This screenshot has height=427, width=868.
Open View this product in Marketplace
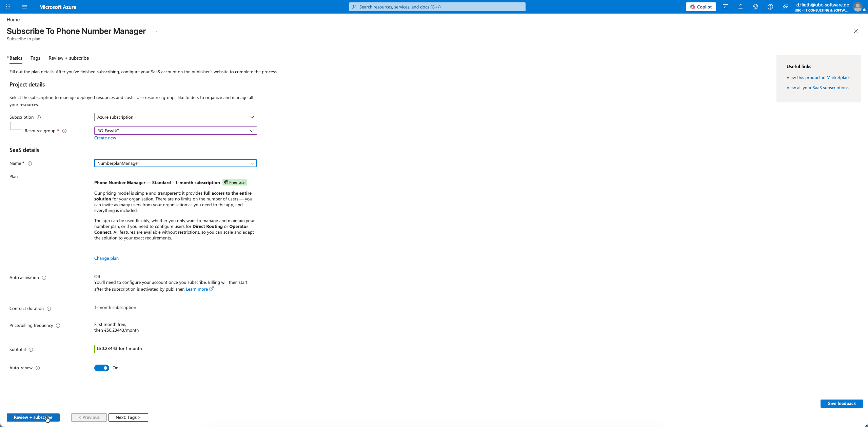[818, 77]
